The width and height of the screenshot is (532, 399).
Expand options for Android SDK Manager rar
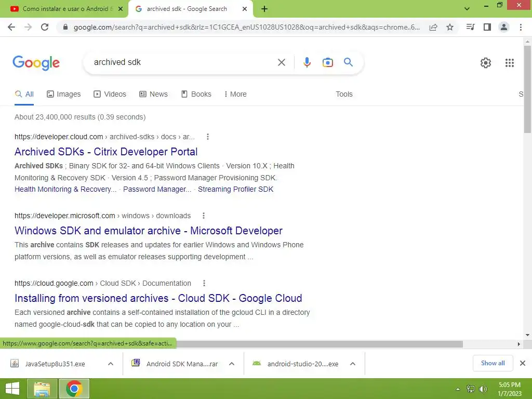click(x=232, y=364)
